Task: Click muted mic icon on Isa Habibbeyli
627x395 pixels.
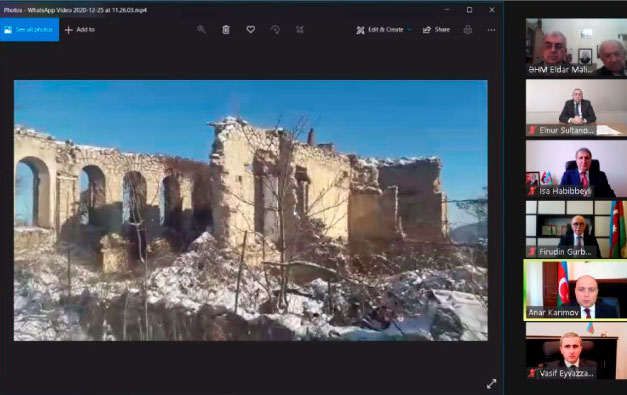Action: point(532,191)
